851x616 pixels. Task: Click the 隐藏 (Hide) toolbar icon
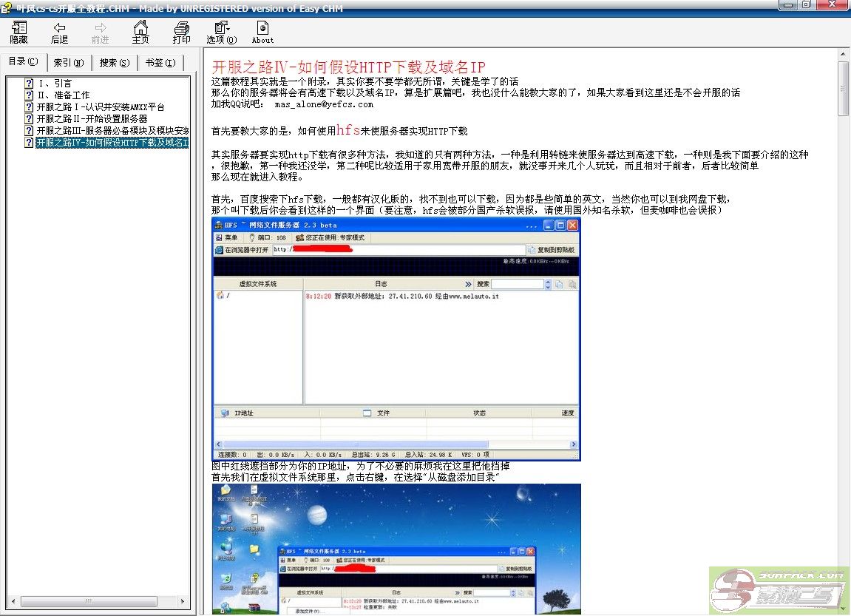coord(18,32)
